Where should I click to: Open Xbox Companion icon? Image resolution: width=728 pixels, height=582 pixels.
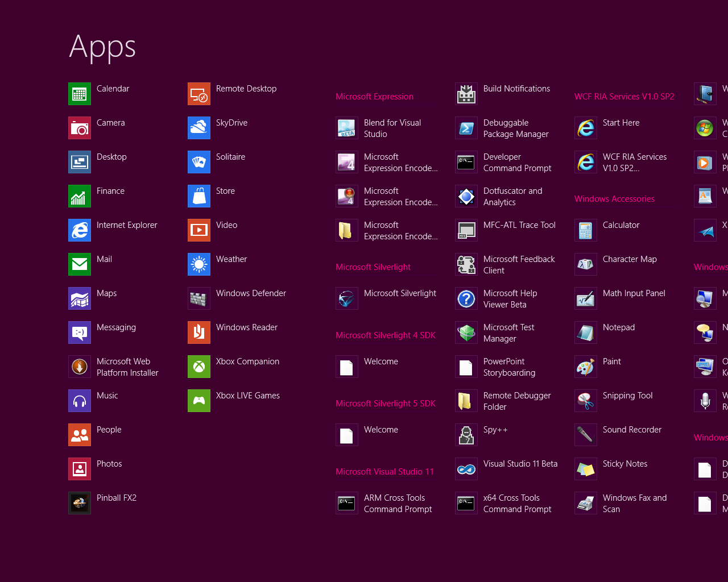[x=199, y=367]
